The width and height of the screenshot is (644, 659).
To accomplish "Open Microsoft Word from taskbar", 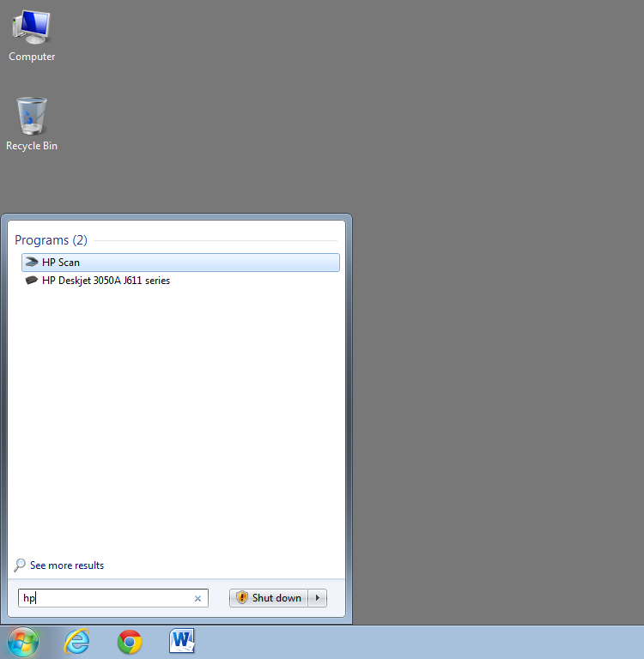I will [182, 641].
